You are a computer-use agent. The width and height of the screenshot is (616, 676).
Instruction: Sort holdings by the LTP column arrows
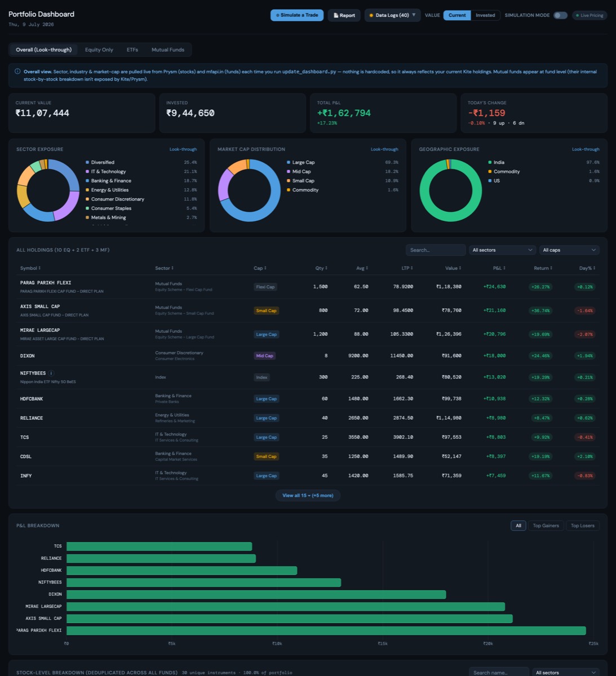coord(412,268)
